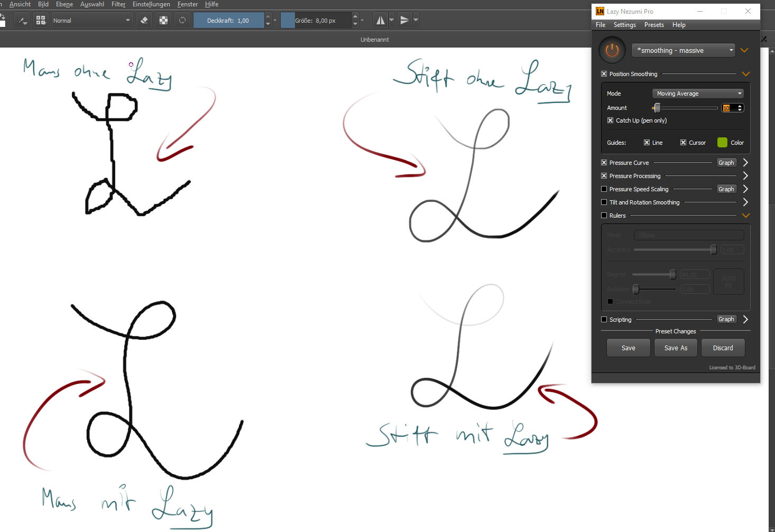Toggle the Line guide checkbox
Image resolution: width=775 pixels, height=532 pixels.
pyautogui.click(x=647, y=143)
